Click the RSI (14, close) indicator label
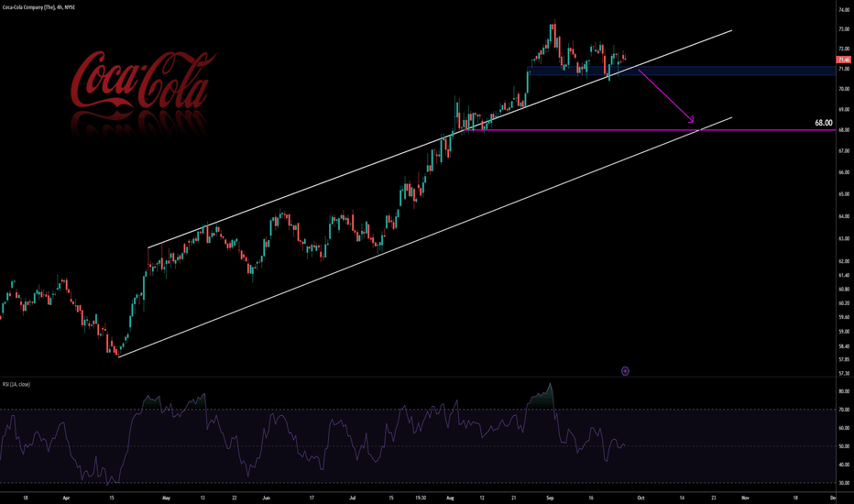 tap(16, 384)
